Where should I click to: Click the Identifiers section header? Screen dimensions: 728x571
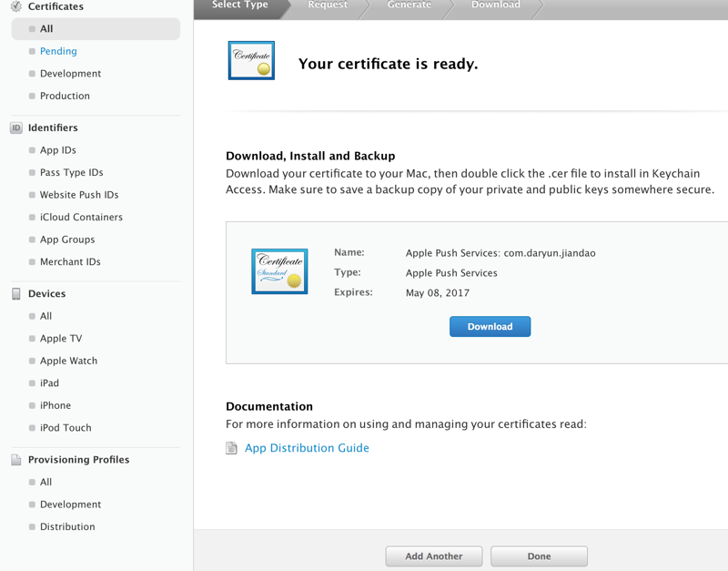click(x=53, y=127)
